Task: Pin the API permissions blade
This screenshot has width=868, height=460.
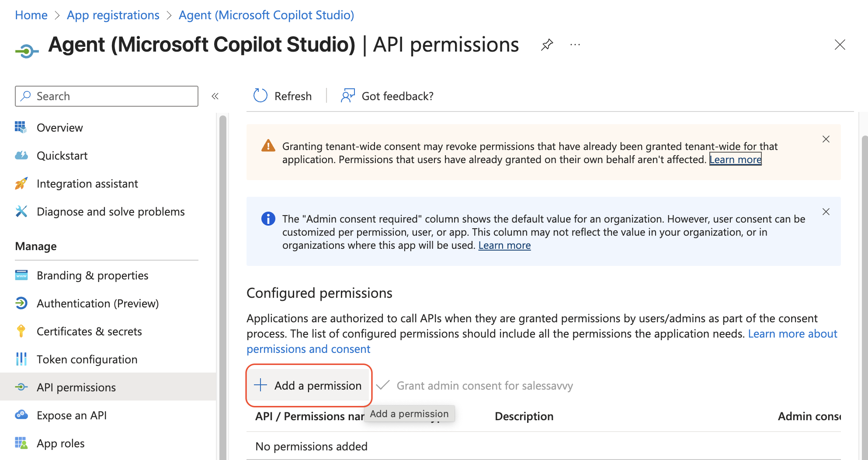Action: coord(547,45)
